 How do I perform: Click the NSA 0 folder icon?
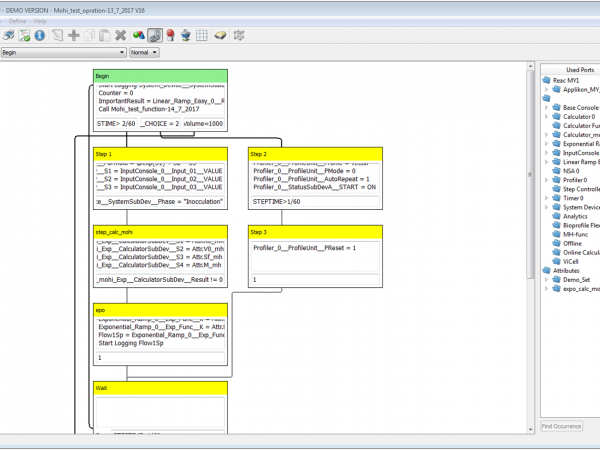click(x=556, y=171)
